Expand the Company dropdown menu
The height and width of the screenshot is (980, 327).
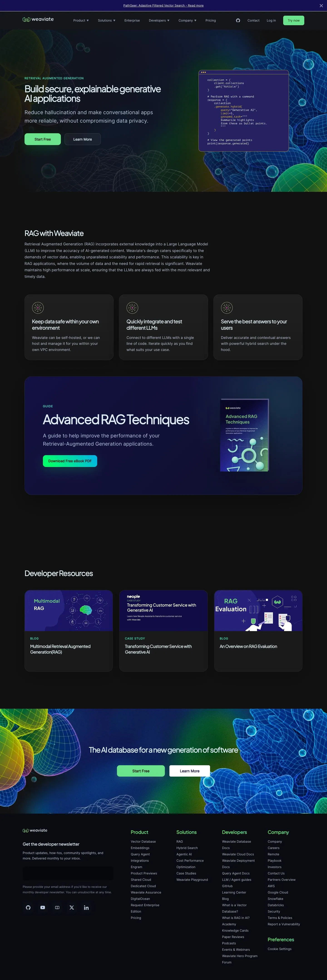coord(188,20)
